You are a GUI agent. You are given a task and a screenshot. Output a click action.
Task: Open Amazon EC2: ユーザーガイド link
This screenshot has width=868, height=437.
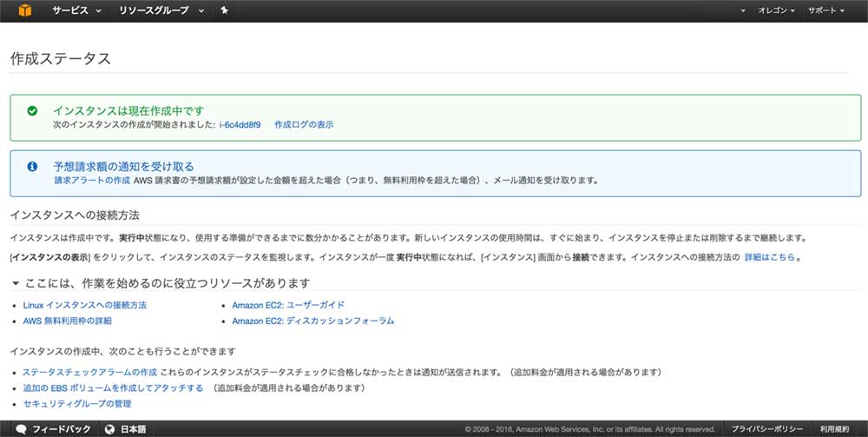[x=288, y=305]
